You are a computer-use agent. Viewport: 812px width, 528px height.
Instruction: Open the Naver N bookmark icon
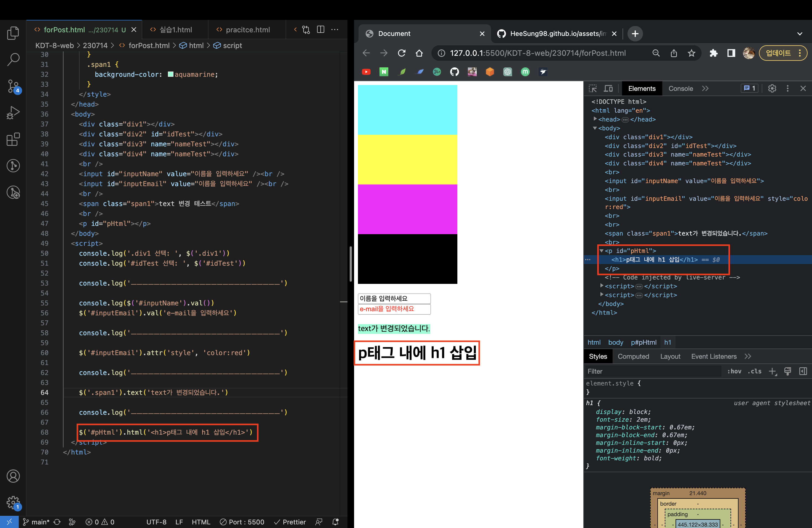[384, 72]
